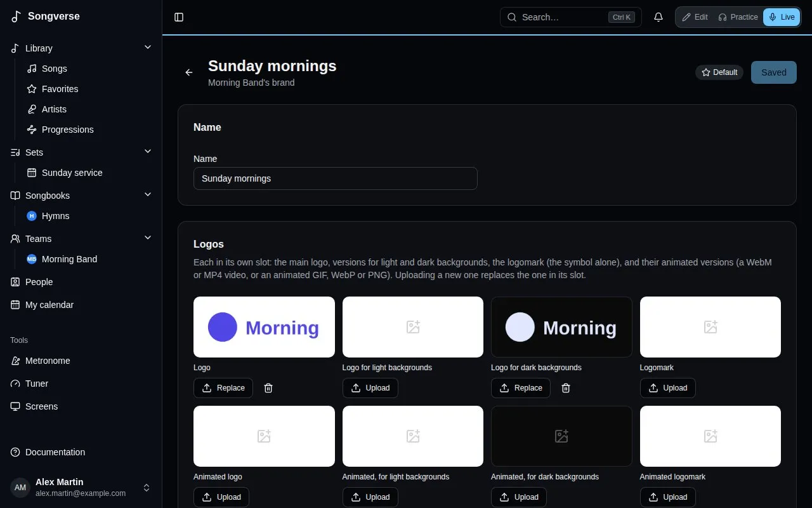
Task: Focus the Search field
Action: pyautogui.click(x=571, y=17)
